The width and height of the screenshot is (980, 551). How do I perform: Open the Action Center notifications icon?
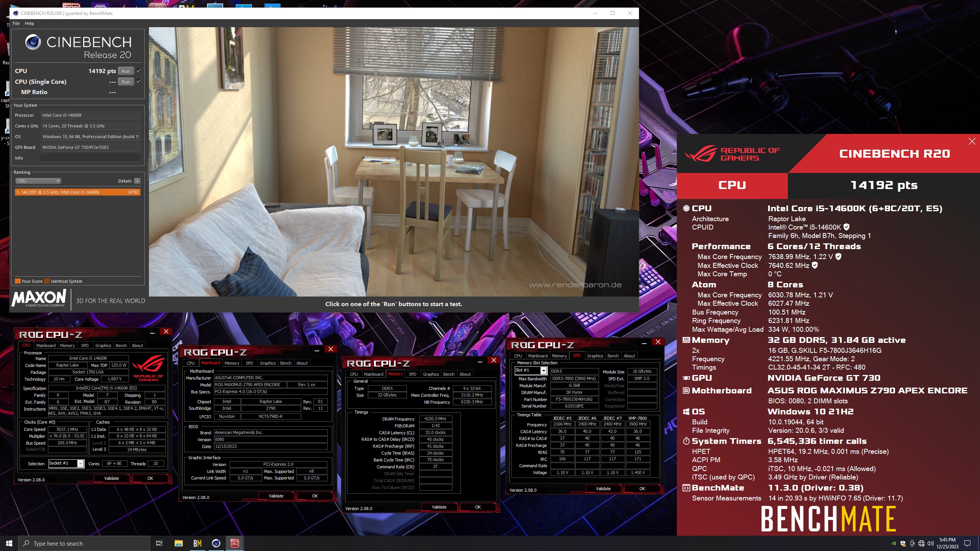pyautogui.click(x=967, y=543)
